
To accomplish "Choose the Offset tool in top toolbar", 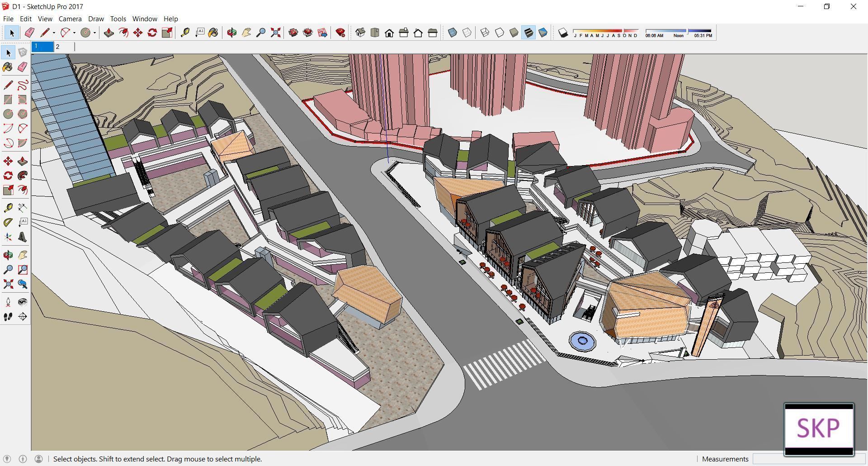I will (123, 33).
